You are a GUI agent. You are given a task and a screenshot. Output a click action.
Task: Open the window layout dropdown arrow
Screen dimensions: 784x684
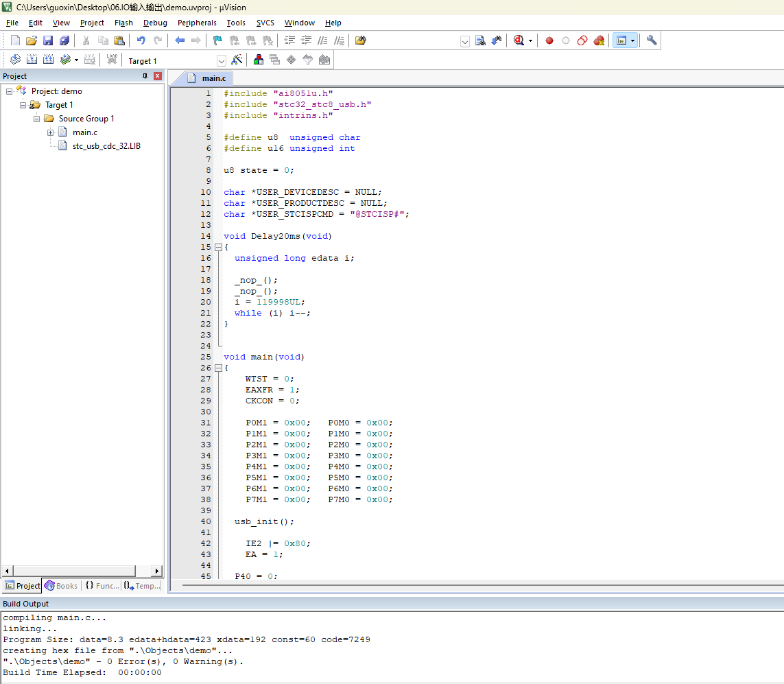(x=633, y=41)
